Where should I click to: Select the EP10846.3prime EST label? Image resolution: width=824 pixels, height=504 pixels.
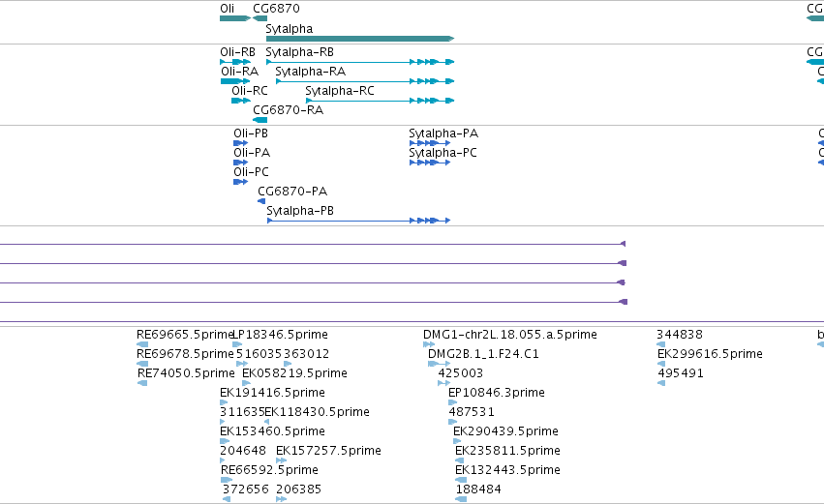pos(497,393)
